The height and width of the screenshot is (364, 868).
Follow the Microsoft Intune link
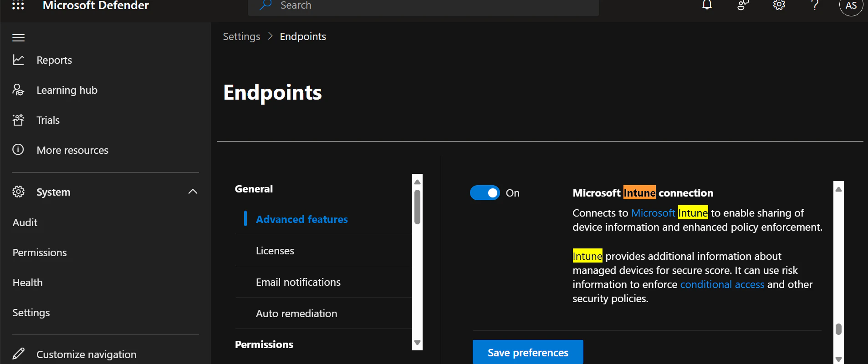tap(669, 213)
